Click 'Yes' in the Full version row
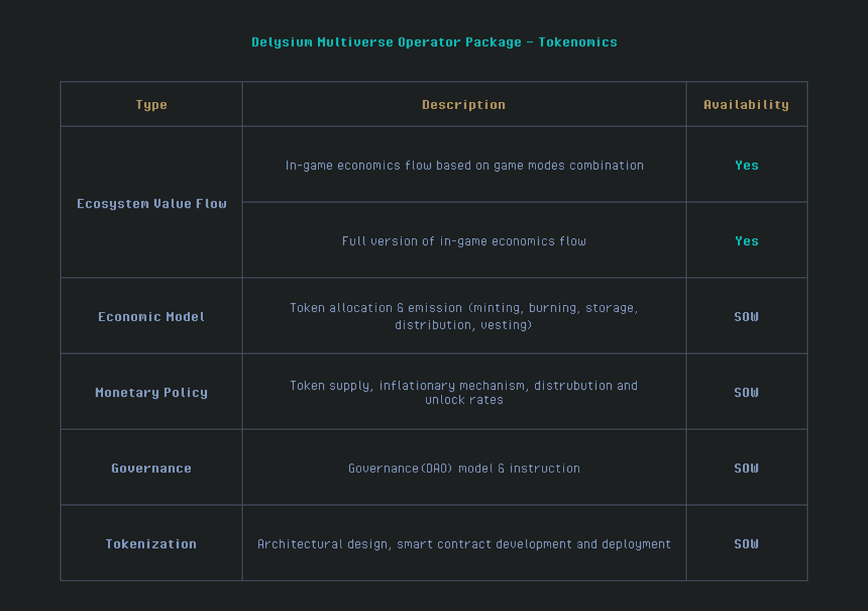Screen dimensions: 868x611 746,241
